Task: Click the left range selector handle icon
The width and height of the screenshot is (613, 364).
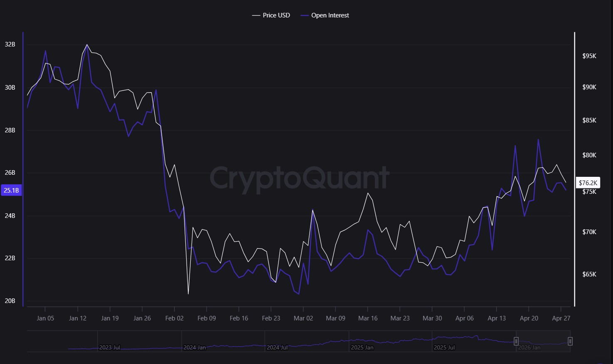Action: (516, 341)
